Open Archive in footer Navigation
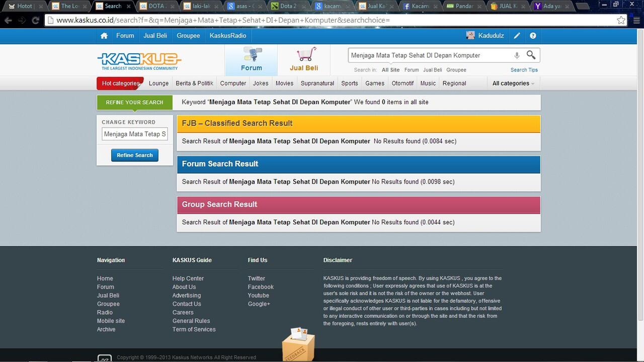 pos(106,329)
